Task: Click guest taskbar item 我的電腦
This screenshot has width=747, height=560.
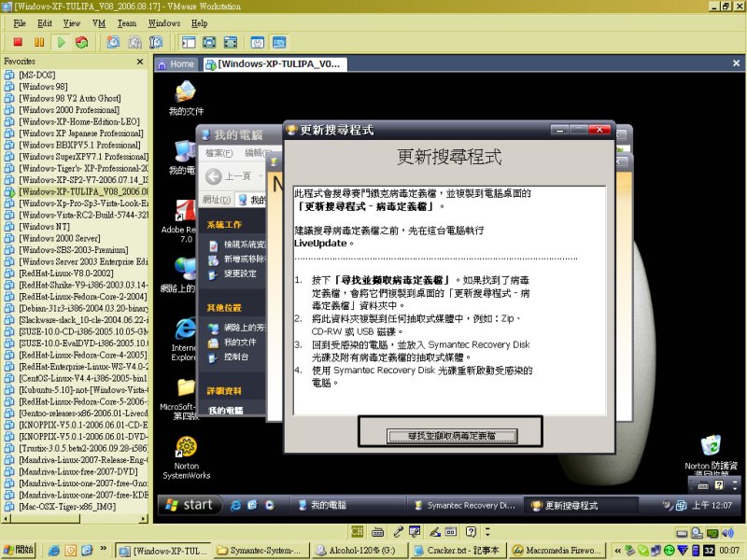Action: pyautogui.click(x=346, y=505)
